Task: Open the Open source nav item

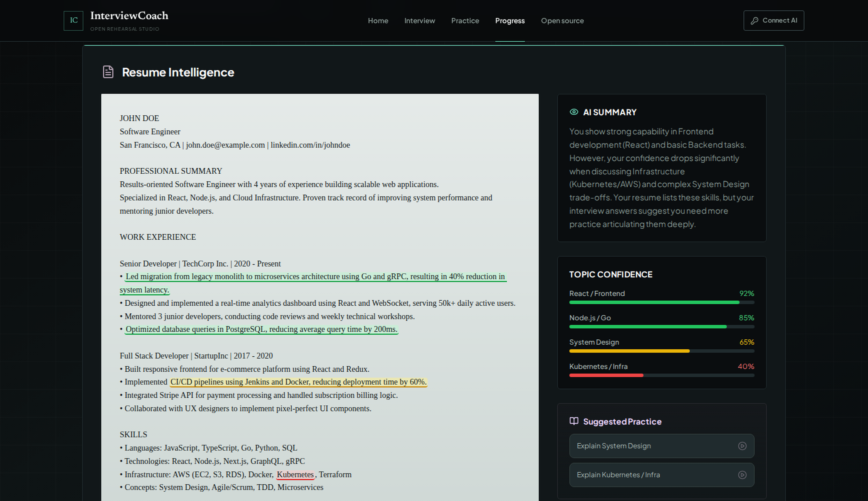Action: pos(562,21)
